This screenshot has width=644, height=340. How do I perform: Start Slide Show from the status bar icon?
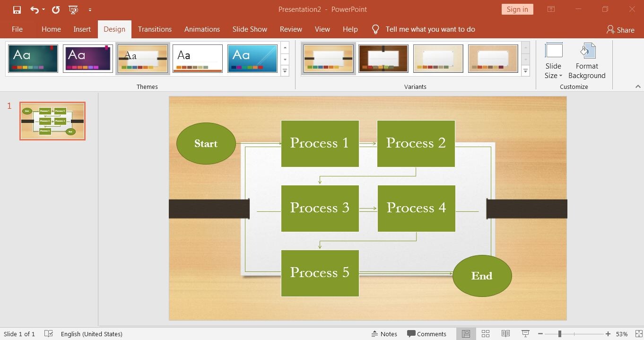coord(525,334)
